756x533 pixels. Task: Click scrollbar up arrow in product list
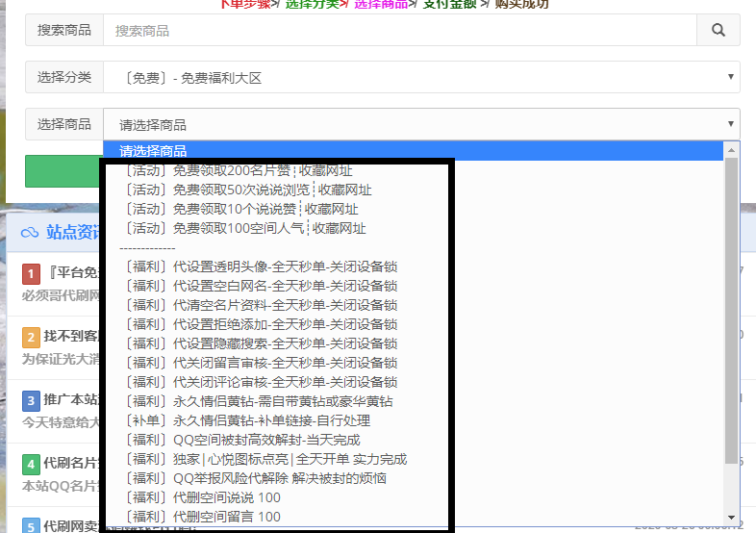coord(732,150)
